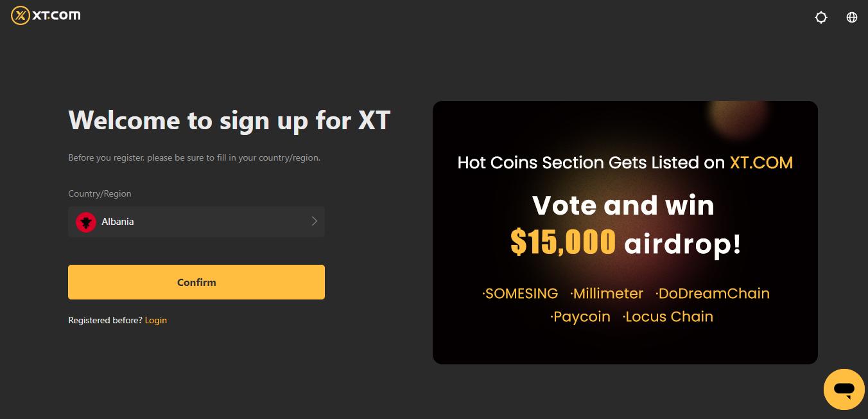The height and width of the screenshot is (419, 868).
Task: Expand the Country/Region dropdown chevron
Action: (x=314, y=221)
